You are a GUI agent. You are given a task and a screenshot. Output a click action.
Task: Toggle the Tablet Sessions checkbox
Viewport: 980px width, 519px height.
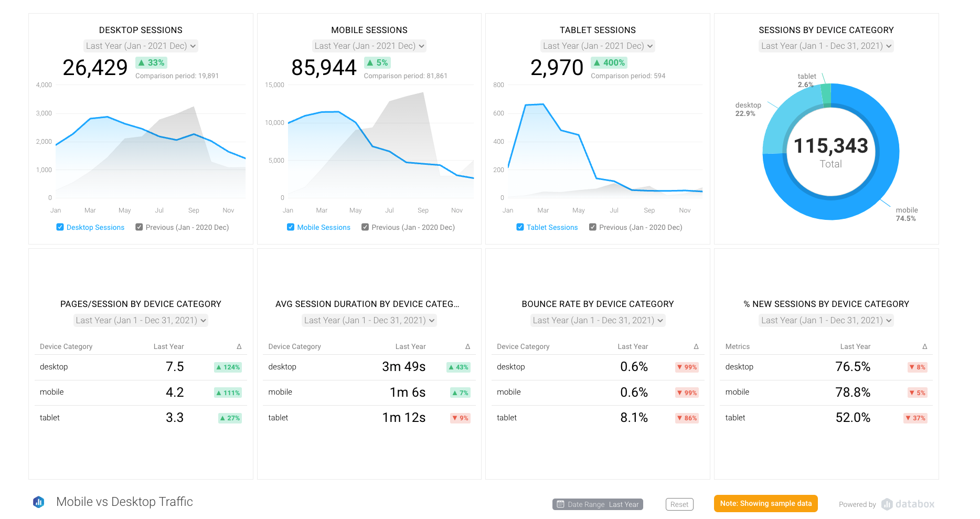pyautogui.click(x=520, y=227)
